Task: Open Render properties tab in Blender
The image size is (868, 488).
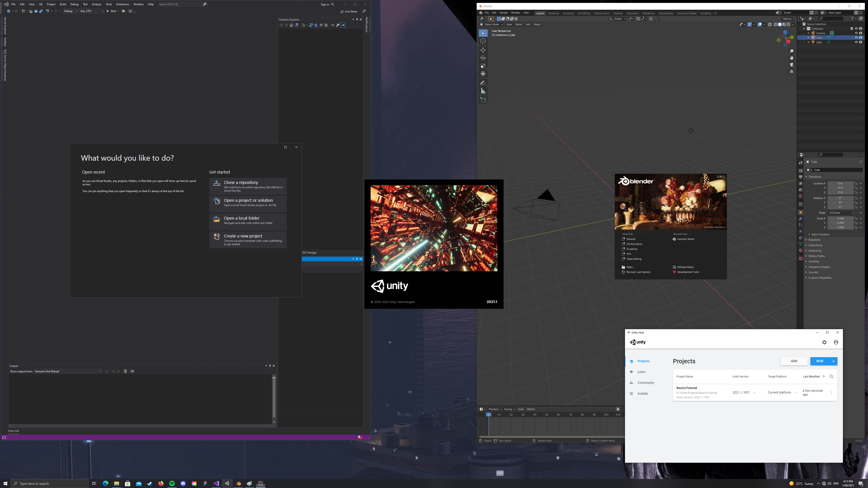Action: pyautogui.click(x=801, y=171)
